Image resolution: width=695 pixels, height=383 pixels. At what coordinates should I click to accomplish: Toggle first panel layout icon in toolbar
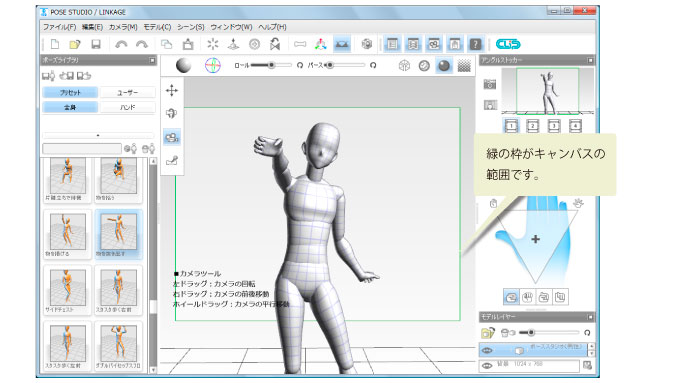(392, 44)
